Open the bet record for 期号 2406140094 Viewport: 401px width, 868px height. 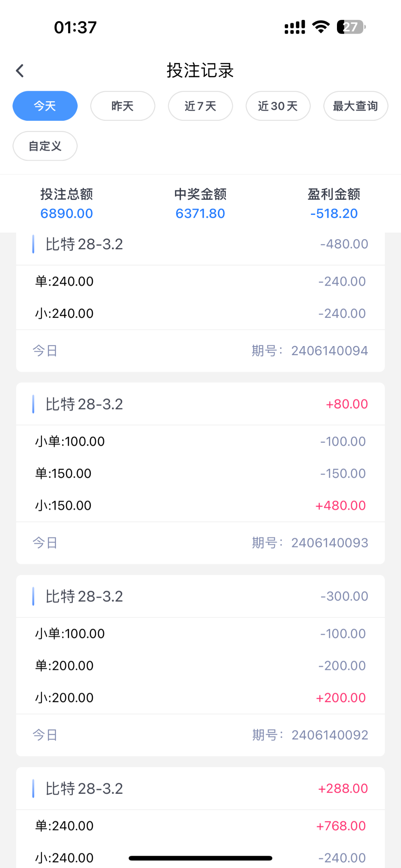click(x=200, y=350)
